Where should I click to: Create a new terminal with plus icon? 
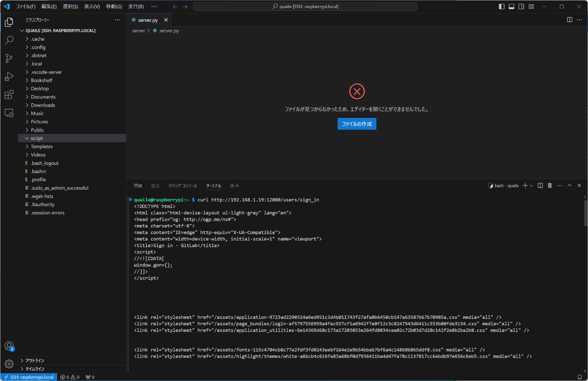[x=525, y=185]
